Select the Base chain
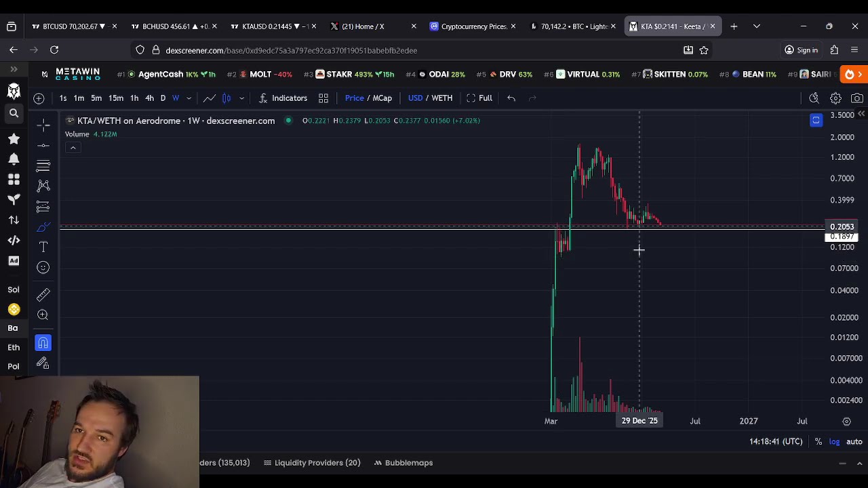The width and height of the screenshot is (868, 488). tap(13, 328)
